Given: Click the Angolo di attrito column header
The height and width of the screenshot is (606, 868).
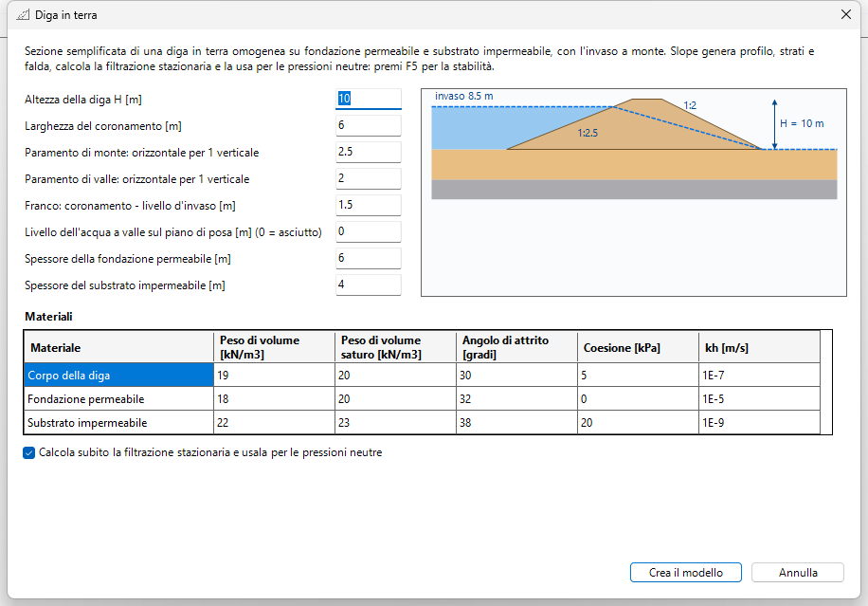Looking at the screenshot, I should (x=516, y=347).
